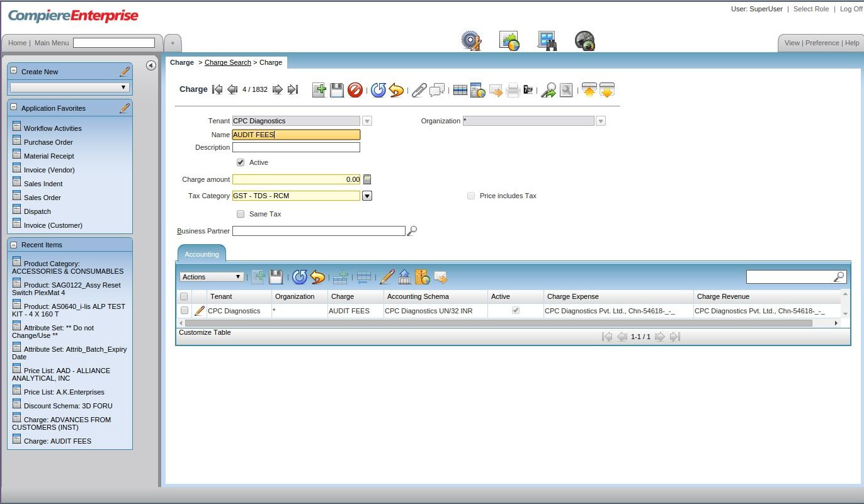The height and width of the screenshot is (504, 864).
Task: Go to previous Charge record
Action: 232,89
